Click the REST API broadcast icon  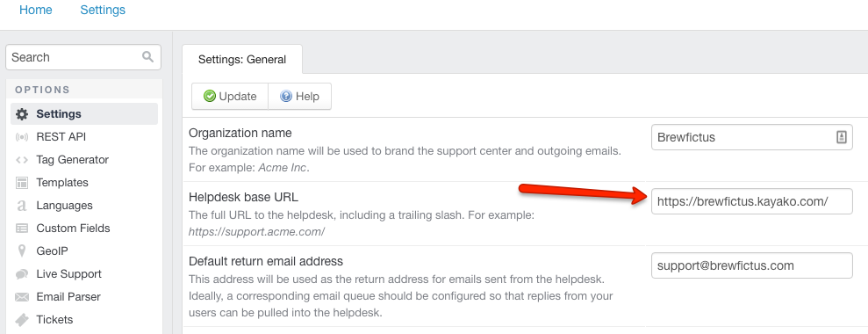[x=22, y=137]
